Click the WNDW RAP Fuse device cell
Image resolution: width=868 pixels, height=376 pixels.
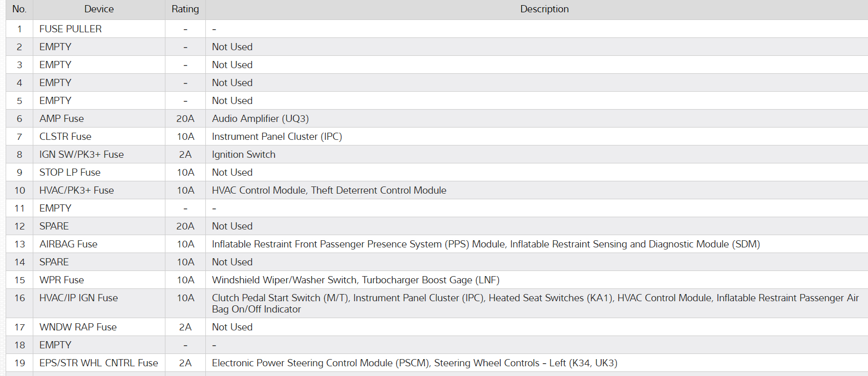coord(78,327)
